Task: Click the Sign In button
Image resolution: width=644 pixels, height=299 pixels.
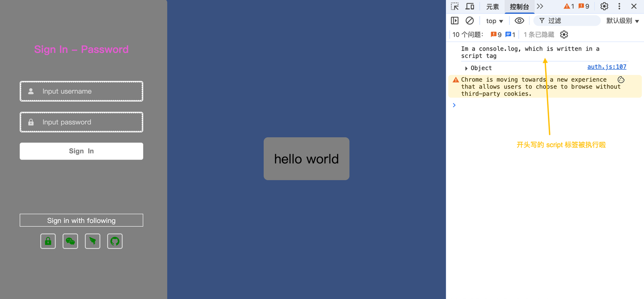Action: point(81,151)
